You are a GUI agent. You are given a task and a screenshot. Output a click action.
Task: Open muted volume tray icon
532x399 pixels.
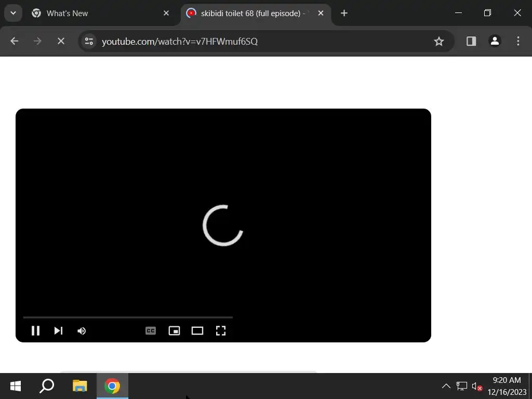477,386
